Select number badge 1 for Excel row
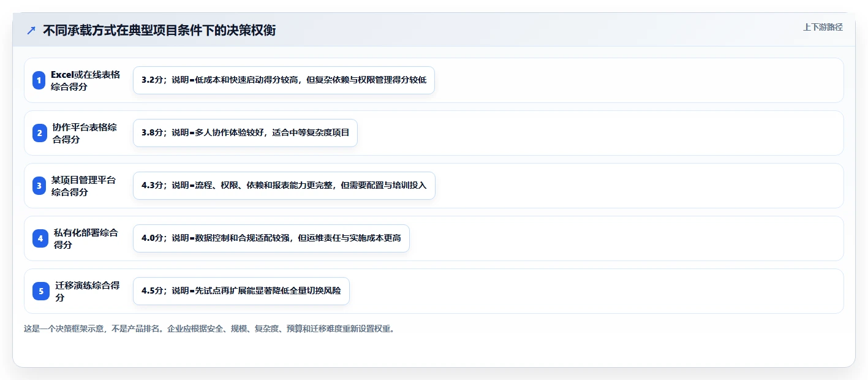Image resolution: width=868 pixels, height=380 pixels. (x=39, y=80)
